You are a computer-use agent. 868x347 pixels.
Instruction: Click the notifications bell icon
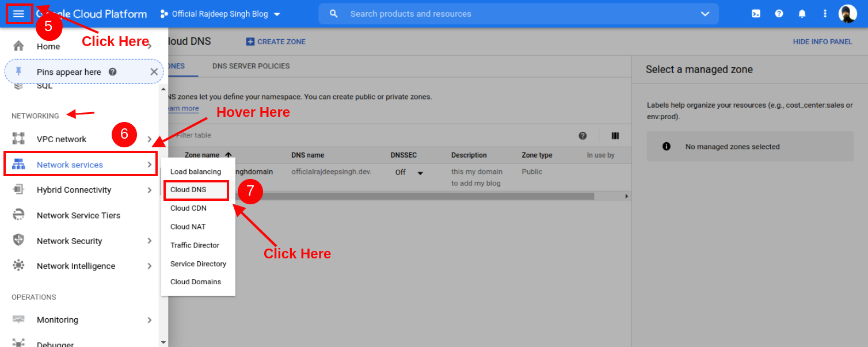[x=802, y=13]
